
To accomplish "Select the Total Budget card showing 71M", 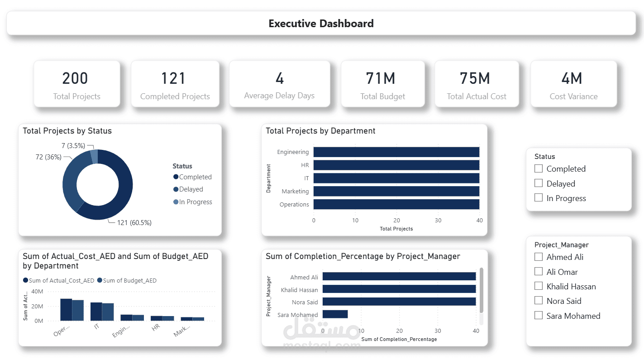I will [x=383, y=84].
